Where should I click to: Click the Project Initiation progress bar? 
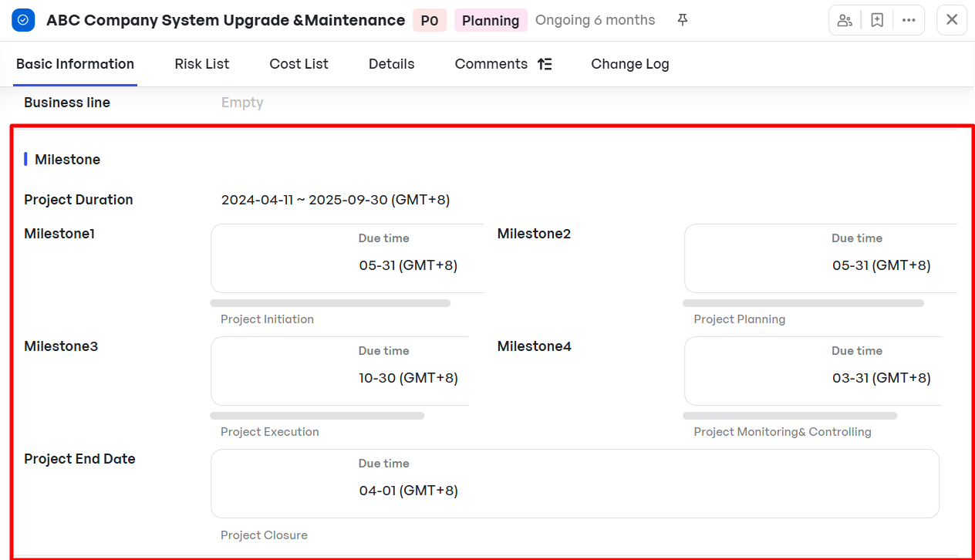330,303
